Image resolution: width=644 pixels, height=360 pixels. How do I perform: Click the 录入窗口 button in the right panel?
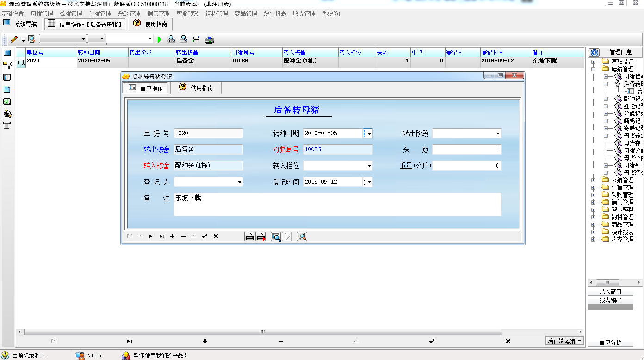pos(610,292)
